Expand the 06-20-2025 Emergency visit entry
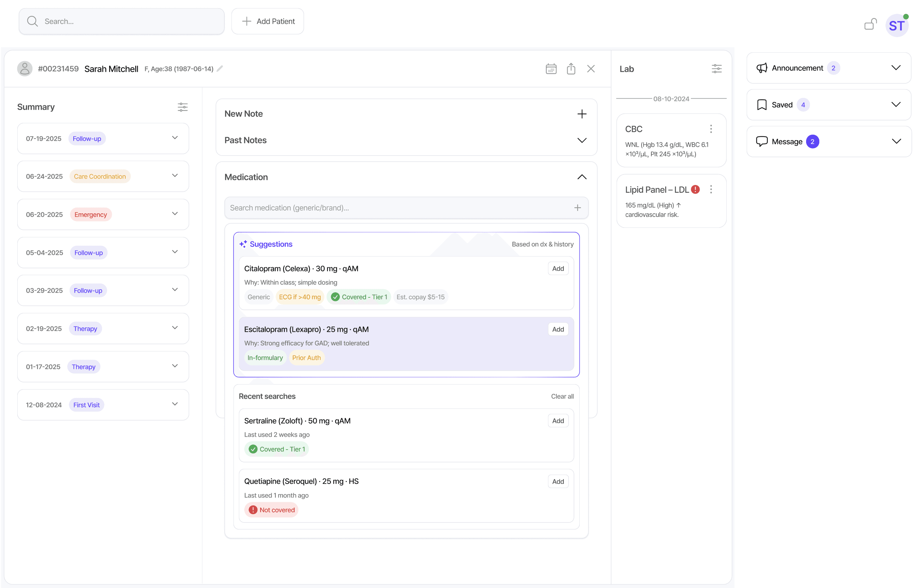This screenshot has height=588, width=923. 175,214
